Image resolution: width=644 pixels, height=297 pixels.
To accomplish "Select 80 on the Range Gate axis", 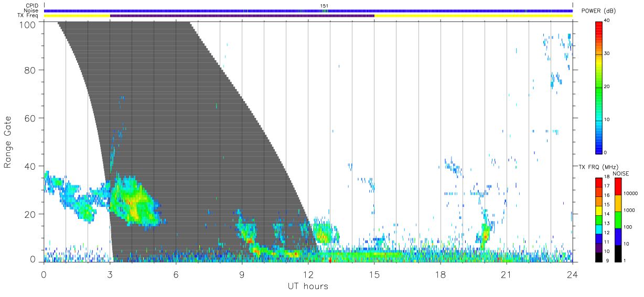I will [30, 70].
